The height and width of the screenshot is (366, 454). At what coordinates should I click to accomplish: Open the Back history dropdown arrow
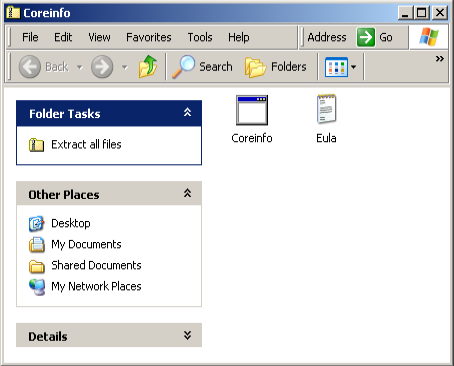point(80,67)
